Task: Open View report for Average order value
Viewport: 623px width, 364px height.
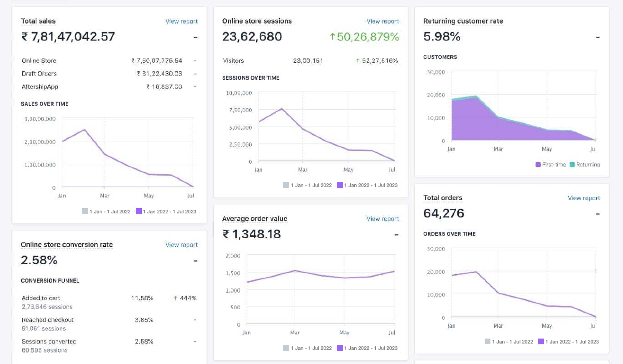Action: click(x=382, y=219)
